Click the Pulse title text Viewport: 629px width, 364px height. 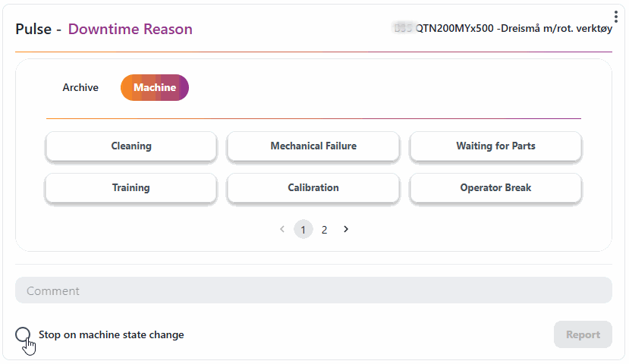[x=34, y=30]
